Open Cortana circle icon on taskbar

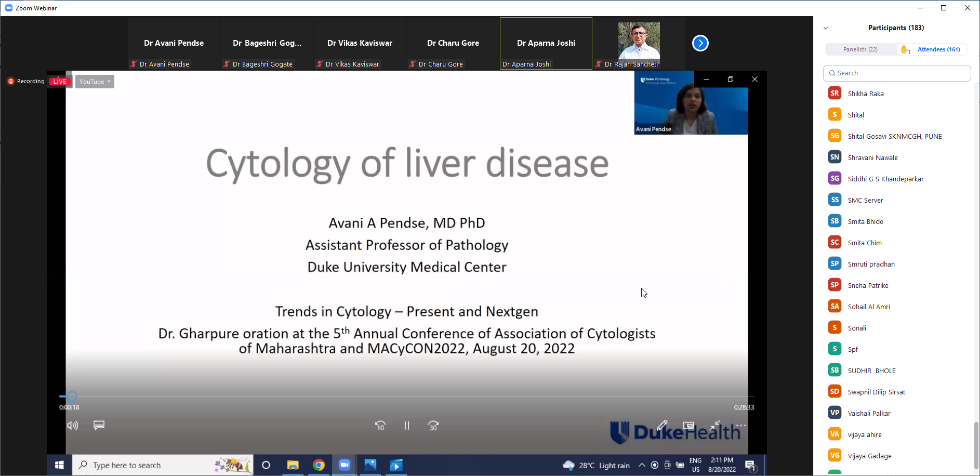point(266,465)
